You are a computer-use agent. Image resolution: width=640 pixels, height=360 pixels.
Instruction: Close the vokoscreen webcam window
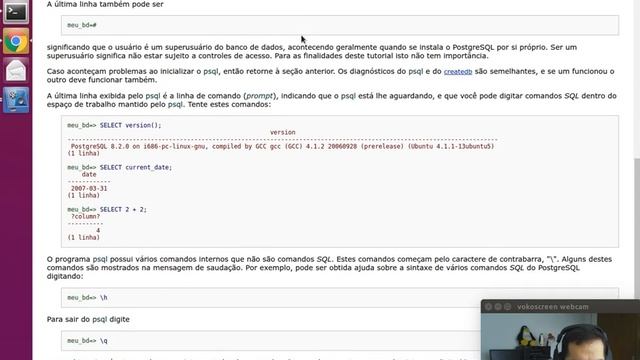pyautogui.click(x=489, y=307)
